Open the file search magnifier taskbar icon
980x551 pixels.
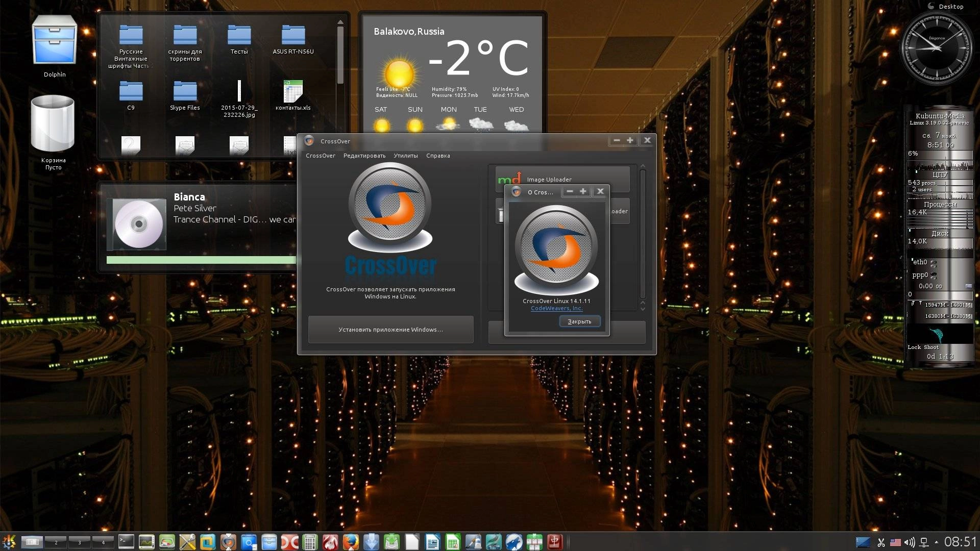click(x=249, y=541)
